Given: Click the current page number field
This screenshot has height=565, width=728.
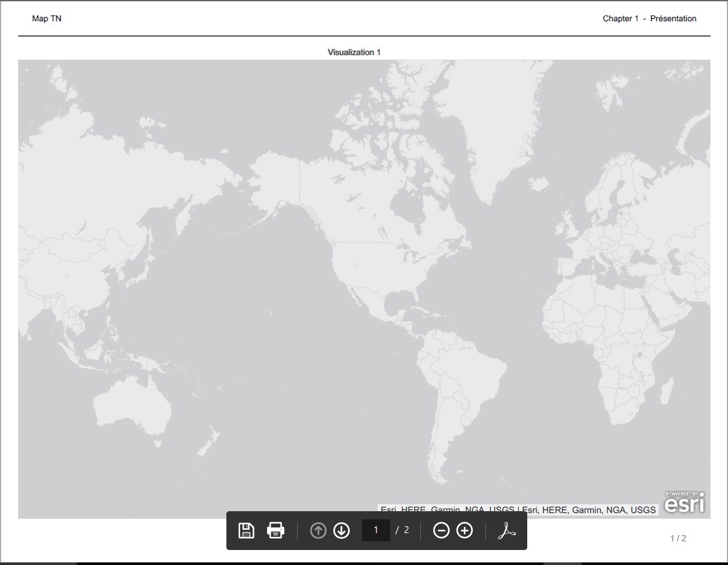Looking at the screenshot, I should click(x=376, y=530).
